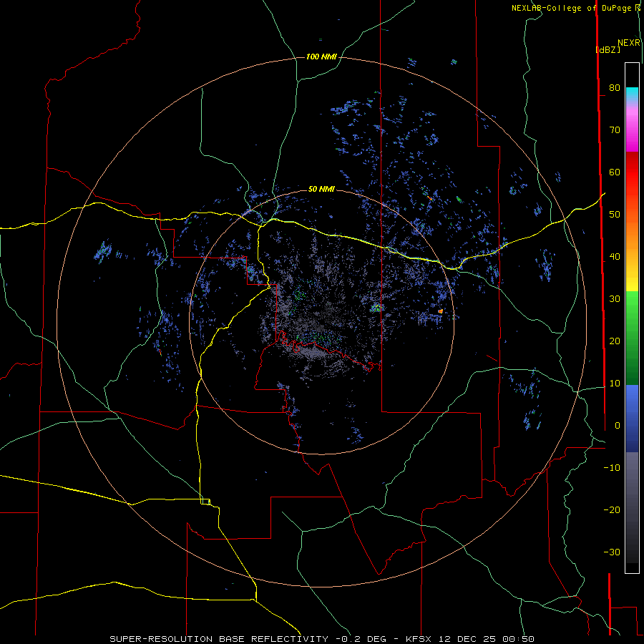Click the 0 value on dBZ scale
The image size is (644, 644).
tap(617, 426)
